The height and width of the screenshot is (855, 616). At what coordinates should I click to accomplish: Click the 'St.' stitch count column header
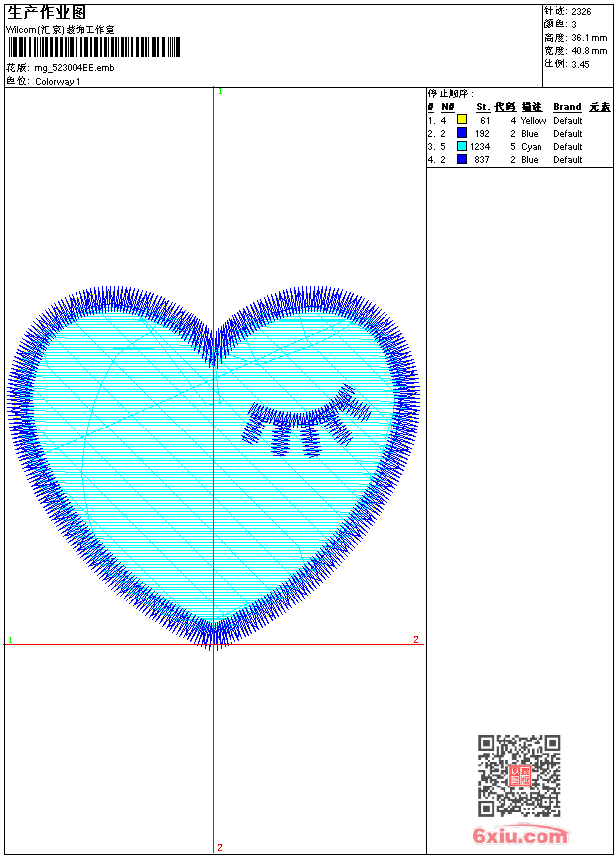pos(482,107)
